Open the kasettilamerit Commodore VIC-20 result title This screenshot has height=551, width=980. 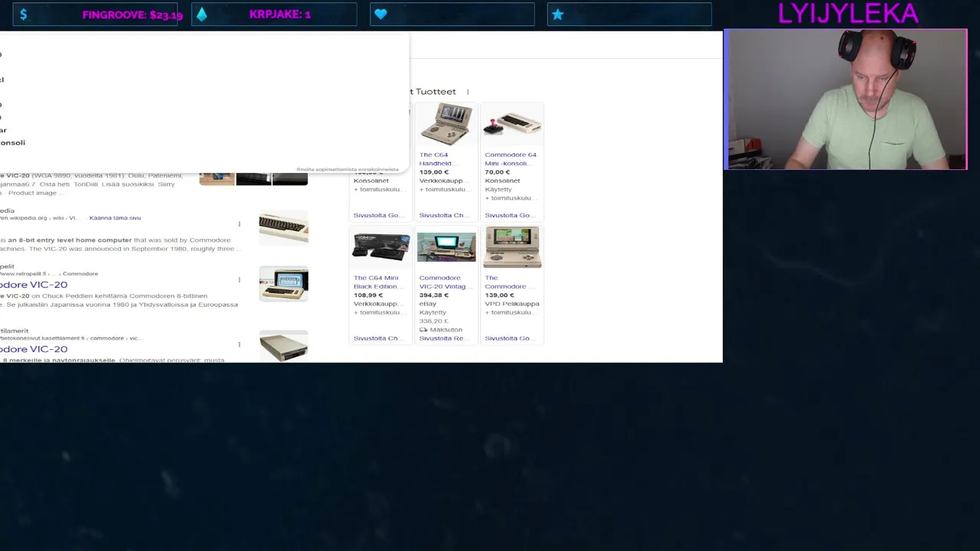(34, 349)
